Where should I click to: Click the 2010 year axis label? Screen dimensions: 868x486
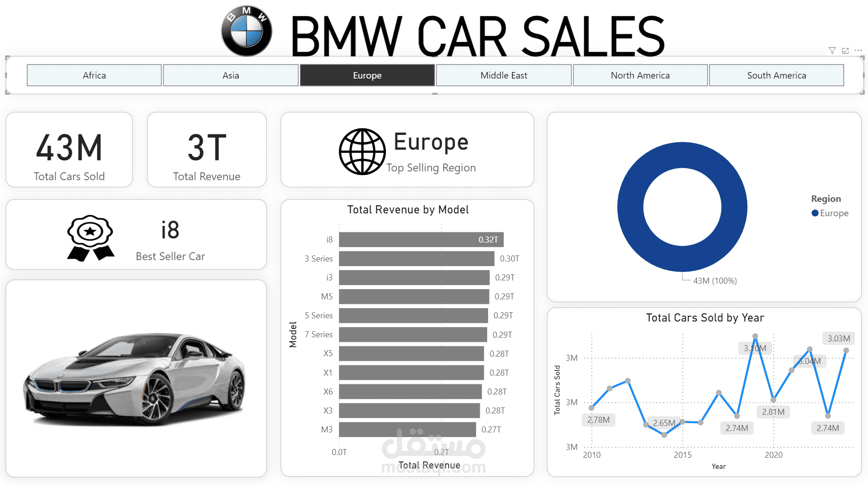[x=592, y=455]
